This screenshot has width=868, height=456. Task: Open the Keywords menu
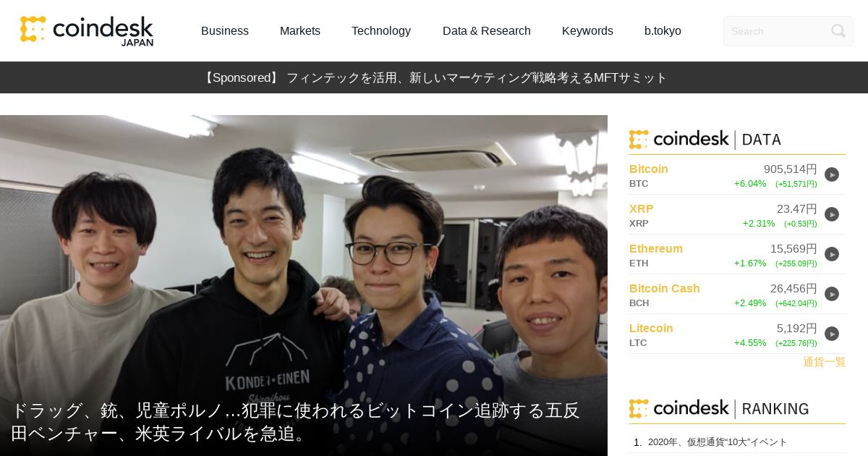(587, 31)
